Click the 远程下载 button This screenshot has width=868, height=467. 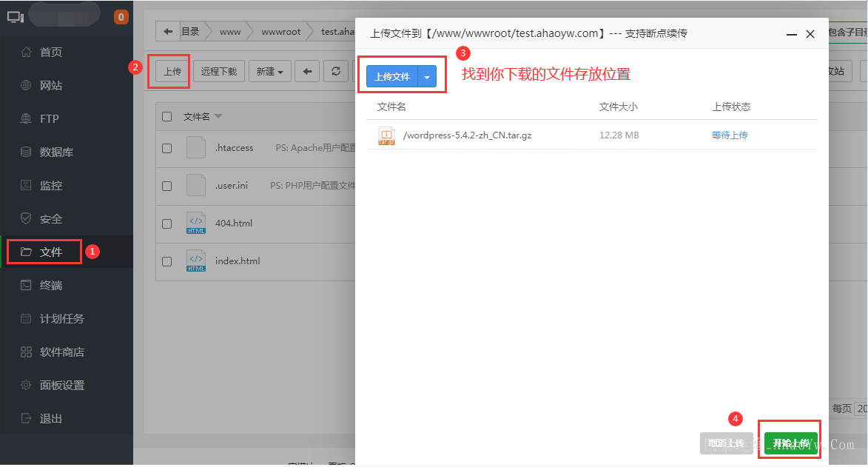click(x=219, y=72)
